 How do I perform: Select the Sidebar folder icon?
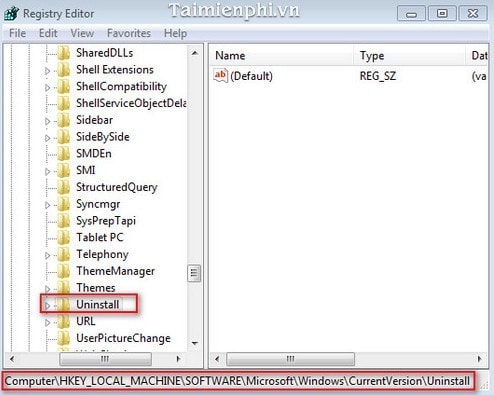tap(64, 120)
